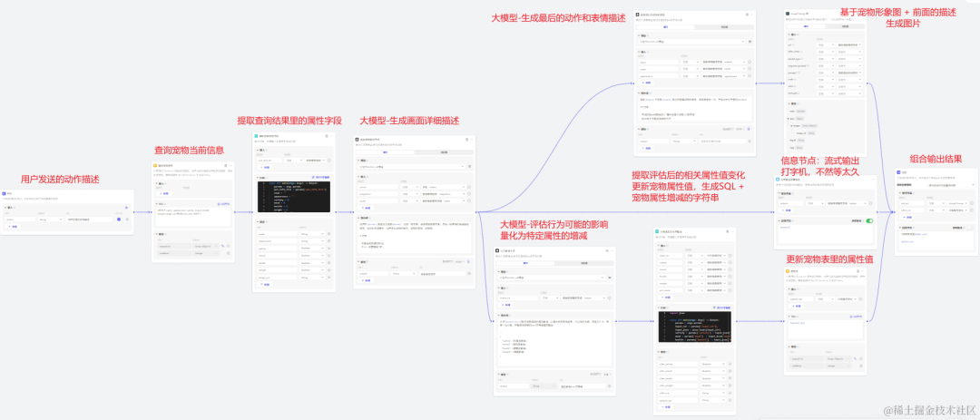The width and height of the screenshot is (980, 420).
Task: Add new output row in second code node
Action: click(x=666, y=407)
